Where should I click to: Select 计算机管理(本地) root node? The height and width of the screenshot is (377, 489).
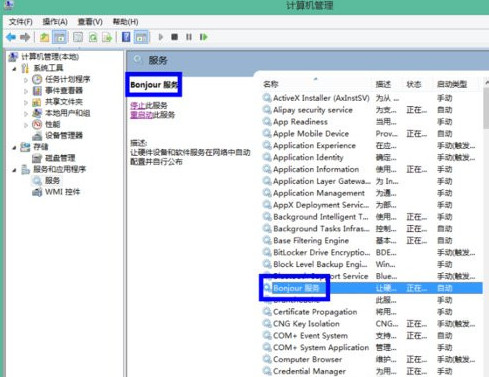point(50,57)
